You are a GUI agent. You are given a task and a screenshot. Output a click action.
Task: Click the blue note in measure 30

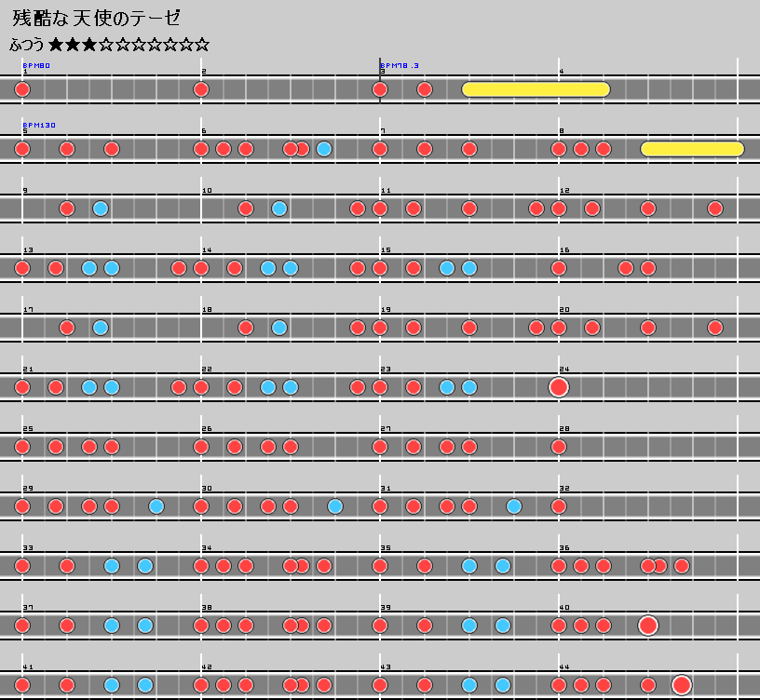335,506
